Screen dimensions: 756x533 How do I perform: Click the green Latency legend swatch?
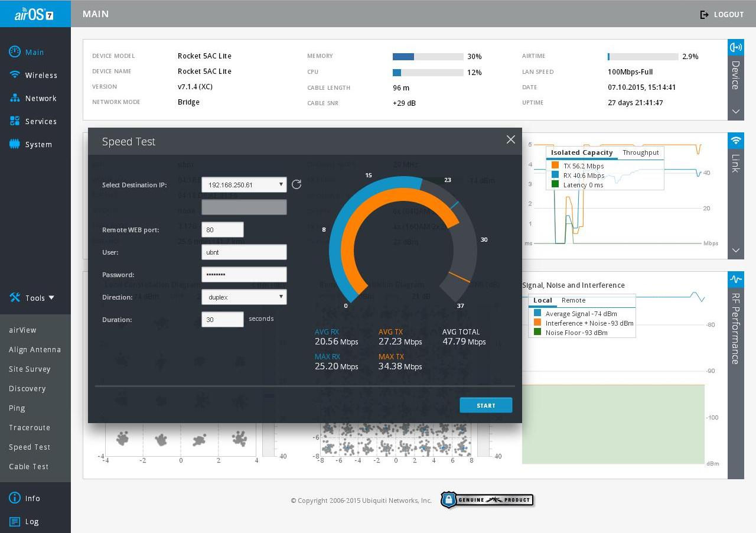(x=555, y=184)
